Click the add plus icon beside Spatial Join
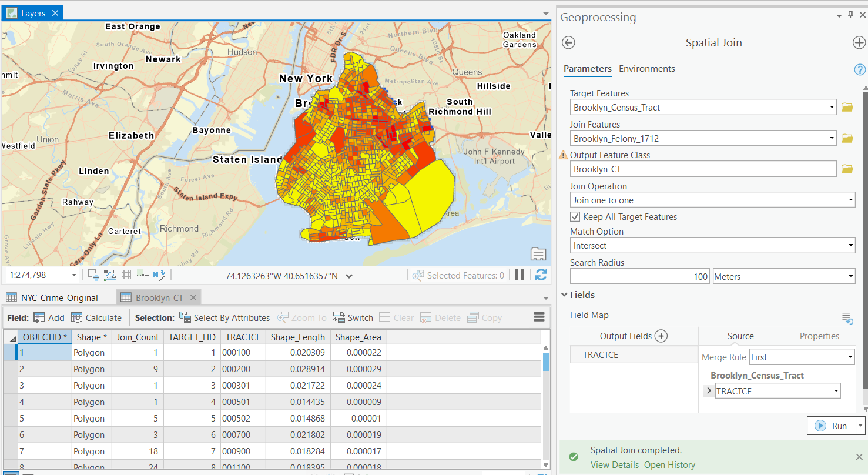The height and width of the screenshot is (475, 868). [x=859, y=43]
